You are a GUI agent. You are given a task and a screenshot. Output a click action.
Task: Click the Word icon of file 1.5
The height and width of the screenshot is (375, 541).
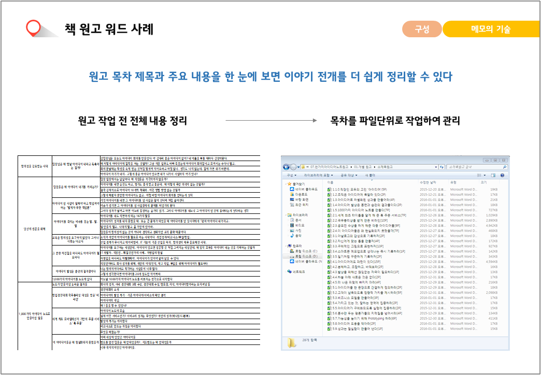click(x=329, y=210)
